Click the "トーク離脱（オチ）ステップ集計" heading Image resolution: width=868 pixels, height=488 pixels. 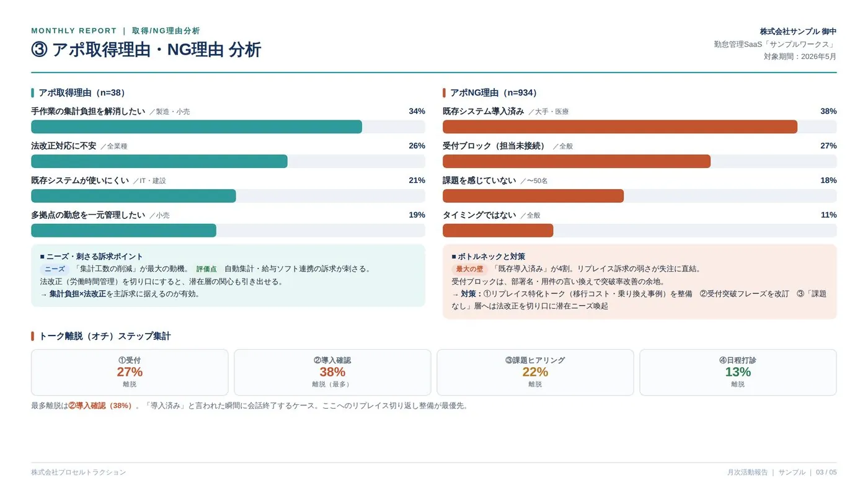104,336
